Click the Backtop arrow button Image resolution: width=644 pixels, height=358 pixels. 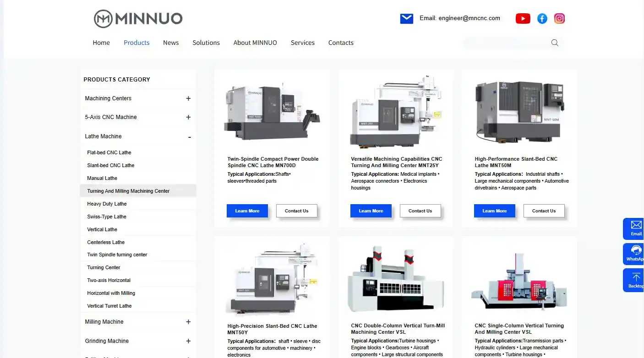click(634, 280)
